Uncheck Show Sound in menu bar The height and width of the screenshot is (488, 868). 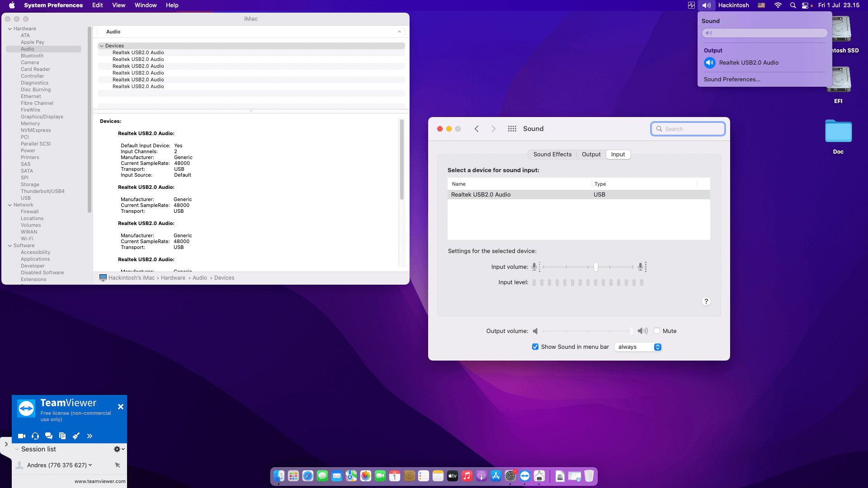535,347
